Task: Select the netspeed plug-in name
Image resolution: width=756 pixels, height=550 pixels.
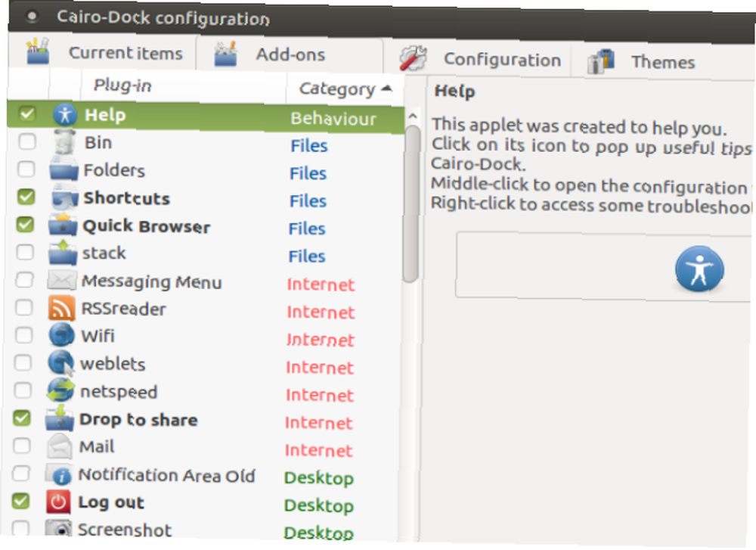Action: coord(119,392)
